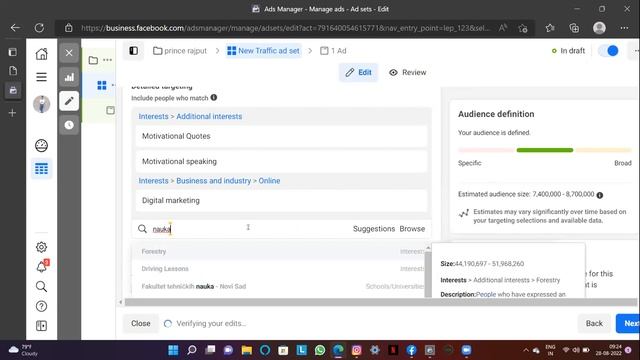
Task: Switch to Review tab
Action: [x=407, y=72]
